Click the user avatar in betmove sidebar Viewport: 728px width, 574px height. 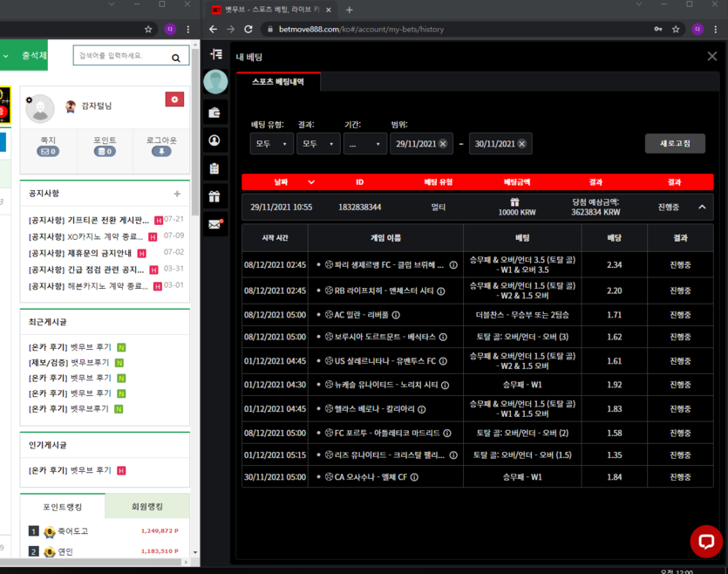coord(215,82)
